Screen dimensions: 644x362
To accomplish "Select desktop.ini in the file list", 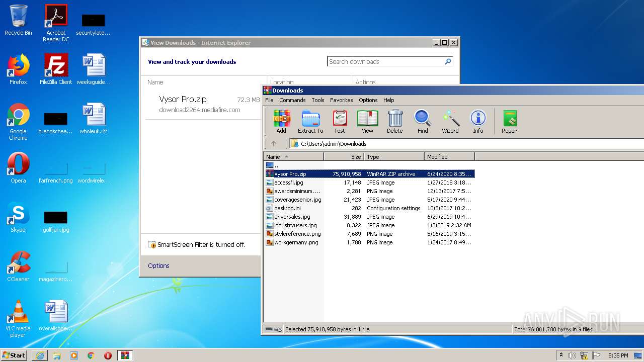I will pos(369,208).
